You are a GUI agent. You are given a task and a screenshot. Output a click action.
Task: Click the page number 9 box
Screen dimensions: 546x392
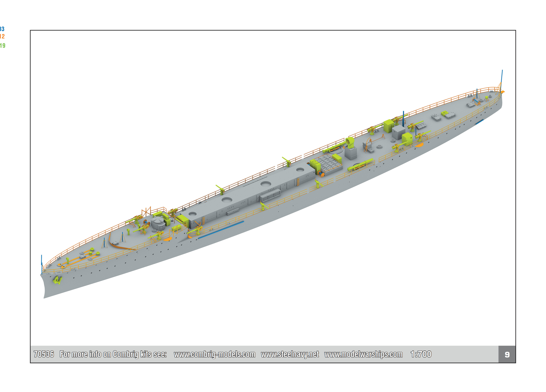click(x=507, y=354)
